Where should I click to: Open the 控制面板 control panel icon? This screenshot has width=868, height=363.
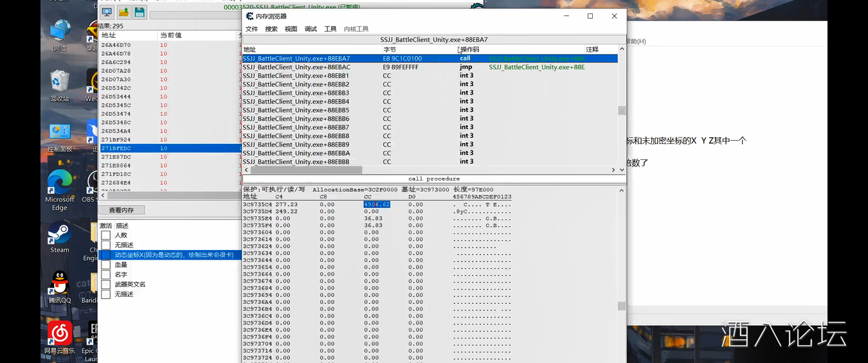coord(60,132)
